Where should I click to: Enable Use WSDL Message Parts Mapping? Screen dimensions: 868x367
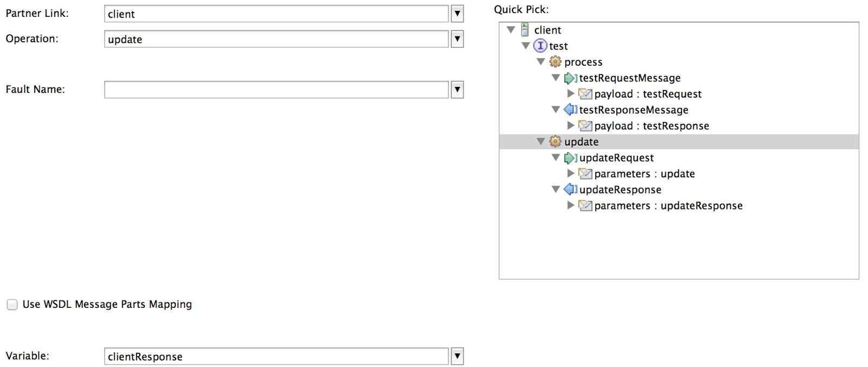pyautogui.click(x=12, y=305)
